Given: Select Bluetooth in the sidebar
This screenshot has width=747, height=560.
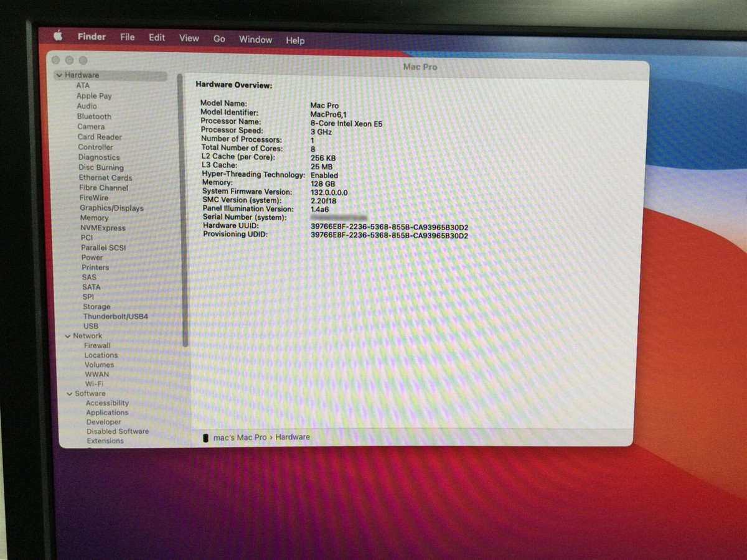Looking at the screenshot, I should (x=94, y=116).
